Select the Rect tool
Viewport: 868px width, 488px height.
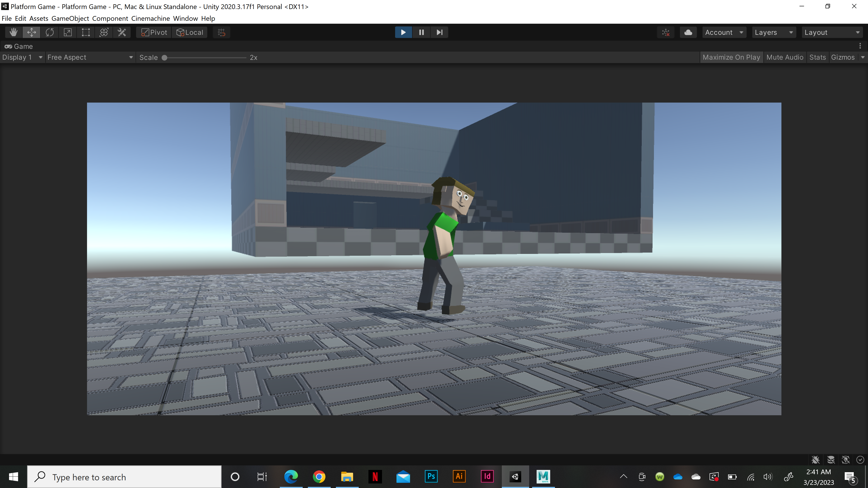[x=86, y=32]
